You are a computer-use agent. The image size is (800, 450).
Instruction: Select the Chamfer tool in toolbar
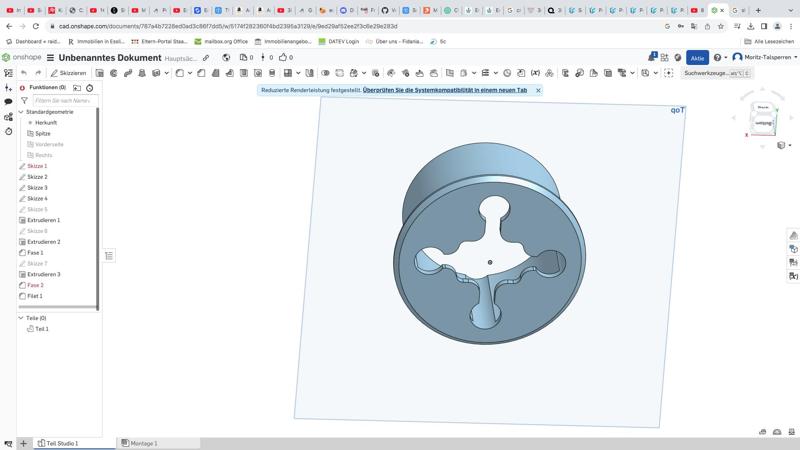(201, 73)
